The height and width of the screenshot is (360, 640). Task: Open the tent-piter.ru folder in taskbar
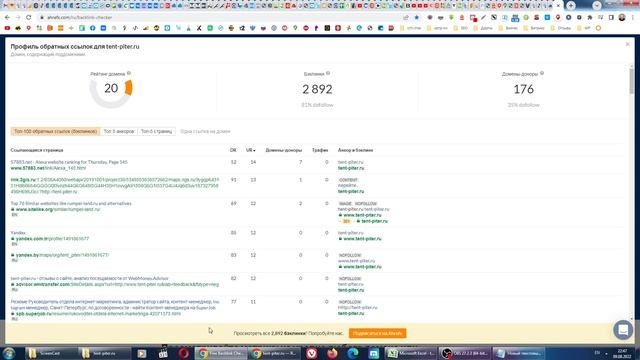pos(105,353)
